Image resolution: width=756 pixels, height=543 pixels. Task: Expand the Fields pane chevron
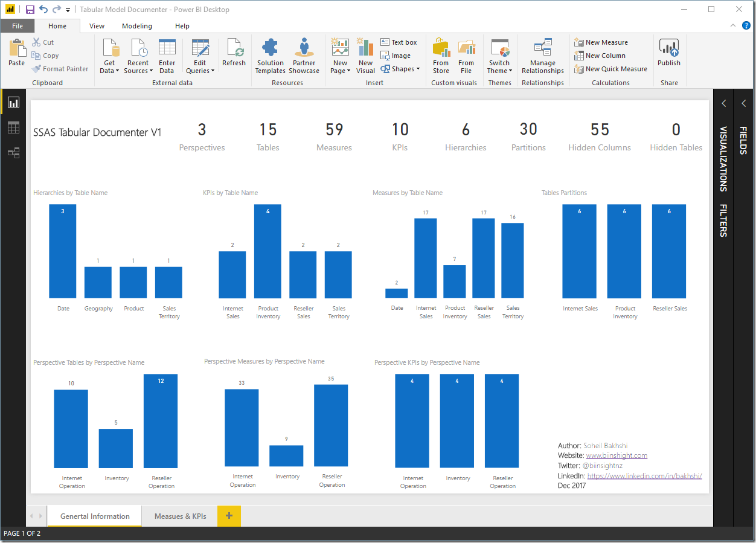coord(743,103)
